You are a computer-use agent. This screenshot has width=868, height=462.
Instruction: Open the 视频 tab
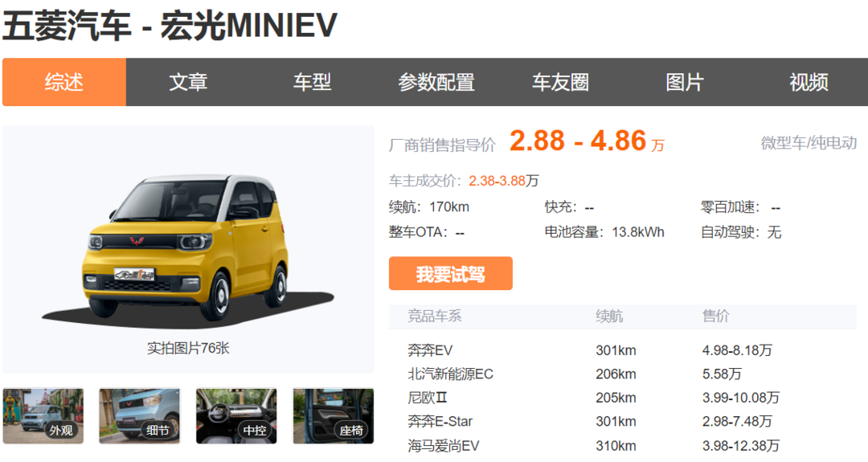[809, 82]
